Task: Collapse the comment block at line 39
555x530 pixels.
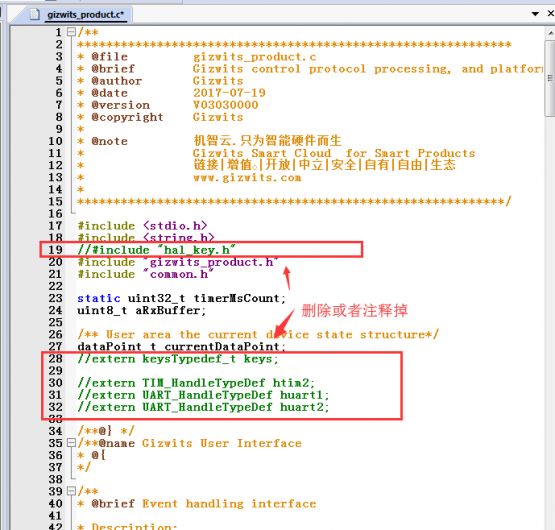Action: [x=71, y=491]
